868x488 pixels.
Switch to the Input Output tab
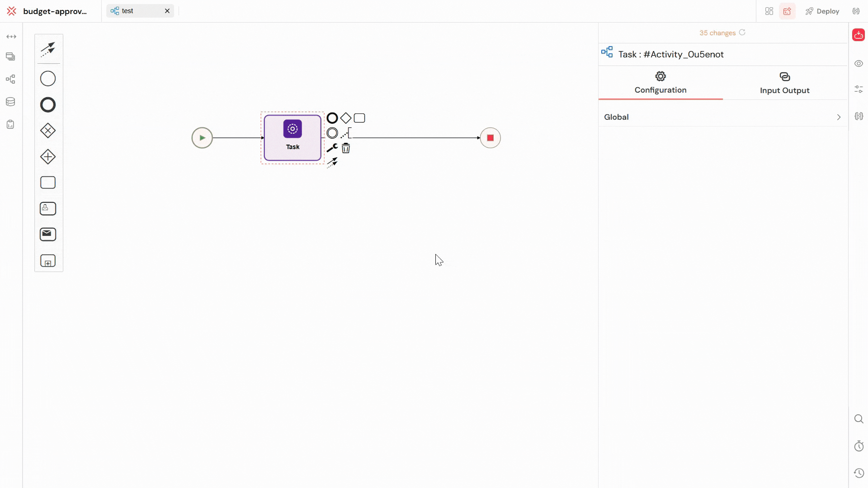tap(785, 83)
